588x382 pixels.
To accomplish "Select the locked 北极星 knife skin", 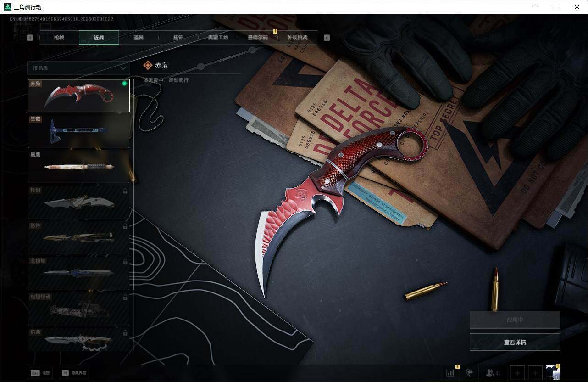I will click(78, 273).
